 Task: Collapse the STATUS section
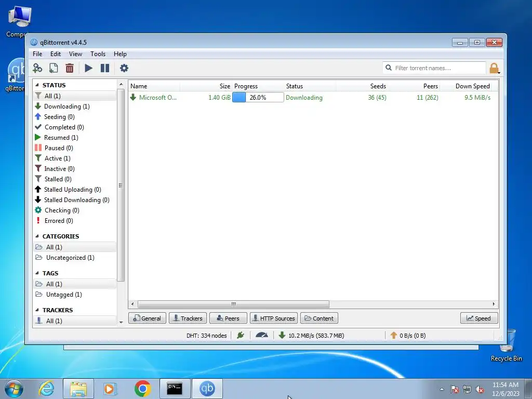pyautogui.click(x=37, y=85)
